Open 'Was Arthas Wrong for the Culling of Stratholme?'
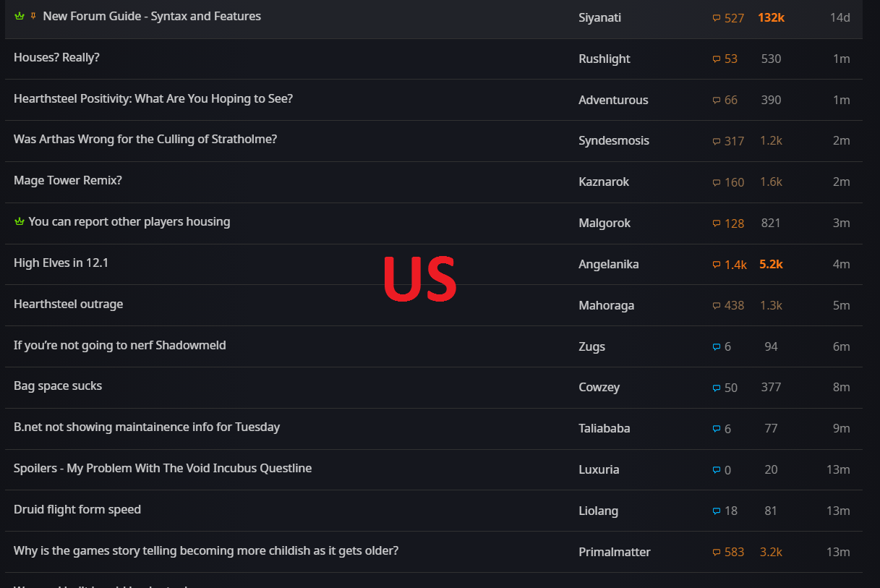Viewport: 880px width, 588px height. click(145, 139)
